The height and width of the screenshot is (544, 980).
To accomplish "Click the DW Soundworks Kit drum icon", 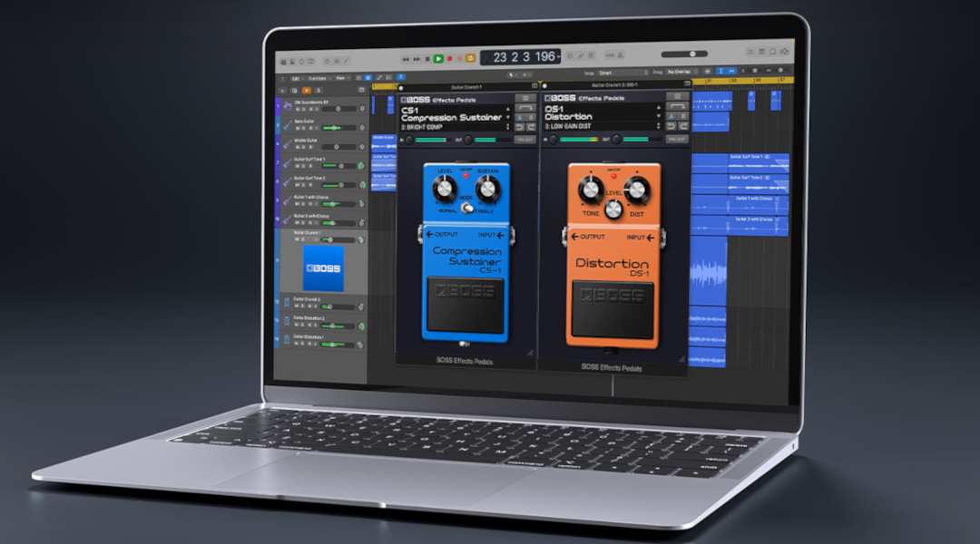I will [288, 106].
